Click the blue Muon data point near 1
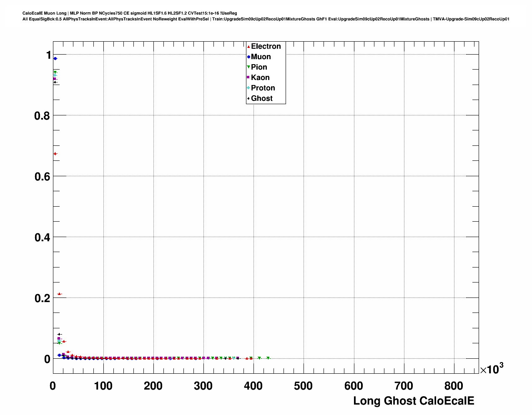 click(x=55, y=59)
